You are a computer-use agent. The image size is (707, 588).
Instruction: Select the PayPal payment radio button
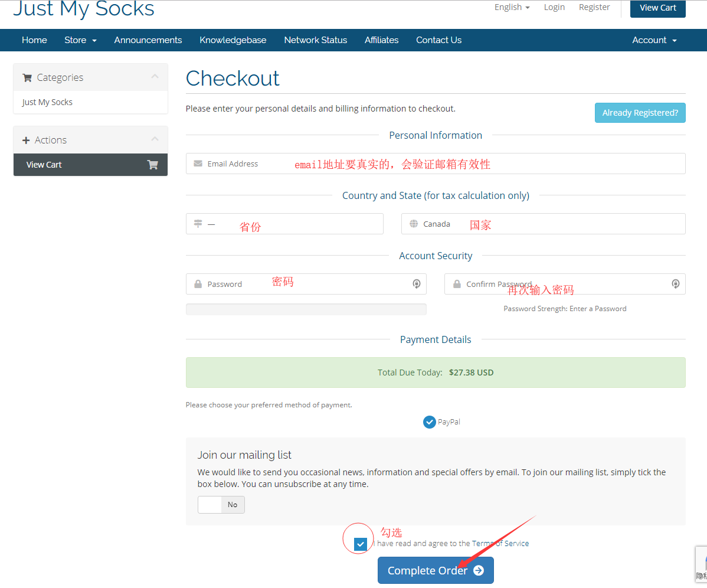pyautogui.click(x=430, y=422)
